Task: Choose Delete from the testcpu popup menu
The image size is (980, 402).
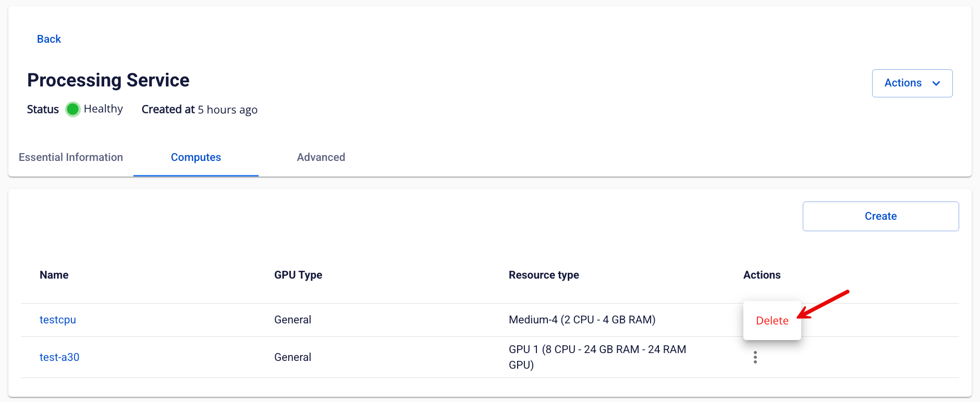Action: 772,321
